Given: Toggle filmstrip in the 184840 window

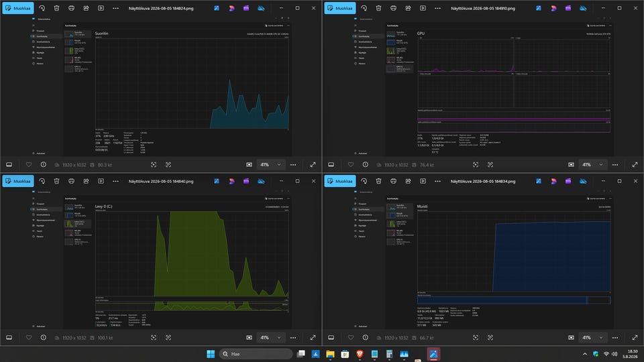Looking at the screenshot, I should tap(9, 337).
